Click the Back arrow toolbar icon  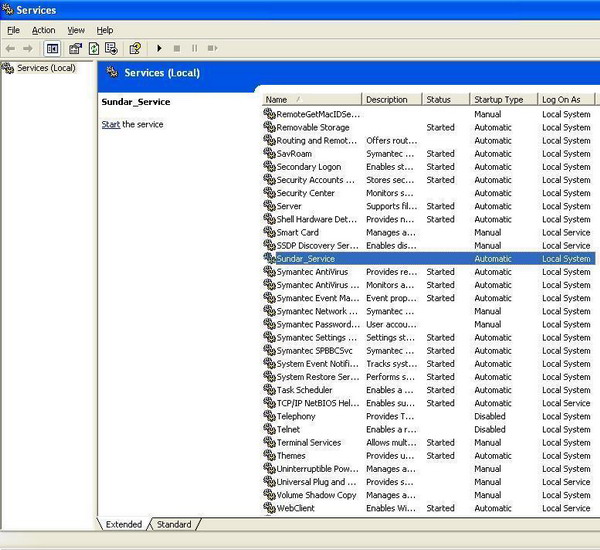tap(10, 49)
